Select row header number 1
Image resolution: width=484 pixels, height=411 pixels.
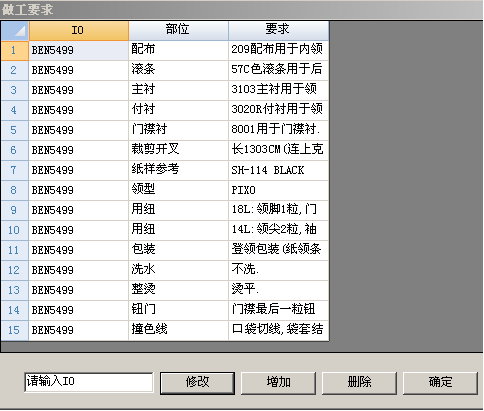(x=15, y=51)
